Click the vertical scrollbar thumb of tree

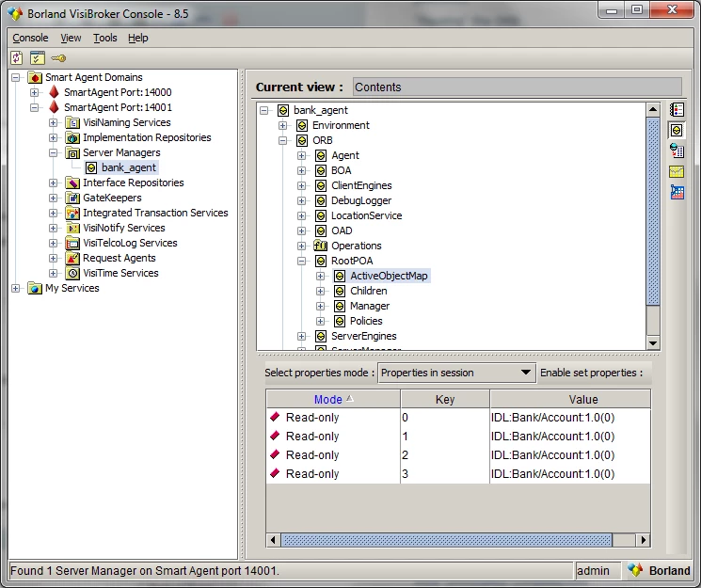(x=653, y=212)
